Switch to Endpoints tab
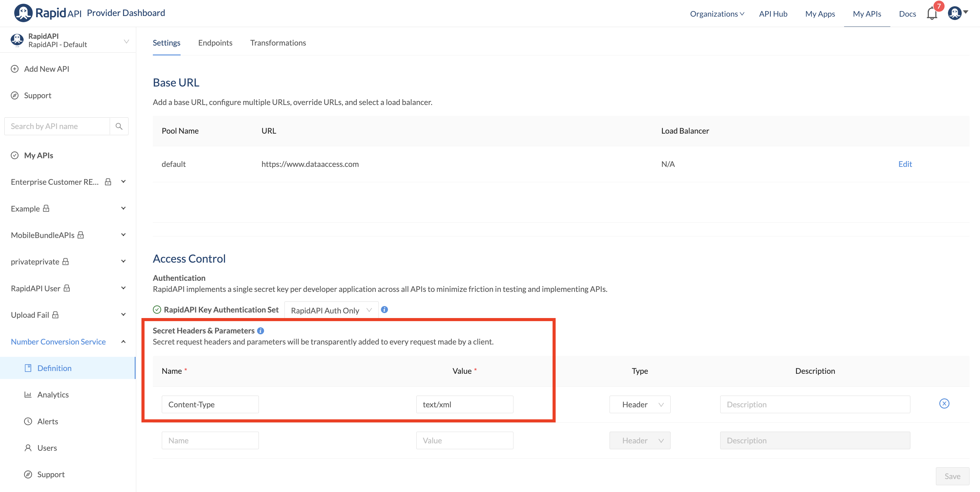The width and height of the screenshot is (980, 492). pos(215,42)
